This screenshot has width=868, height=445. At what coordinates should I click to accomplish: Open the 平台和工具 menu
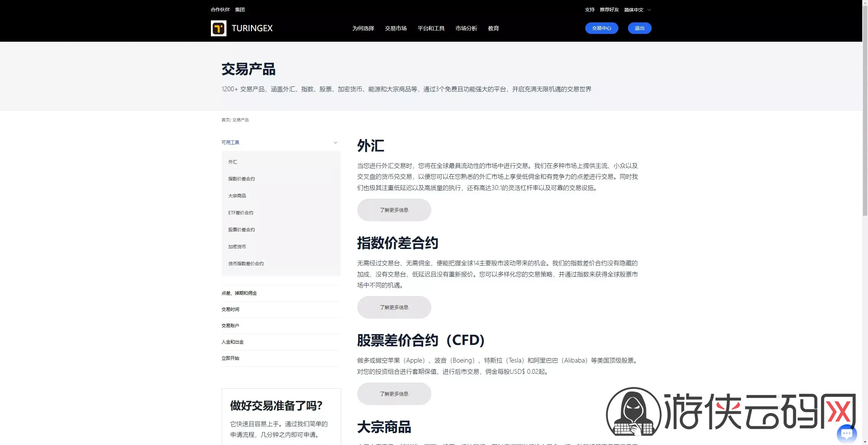(x=431, y=28)
